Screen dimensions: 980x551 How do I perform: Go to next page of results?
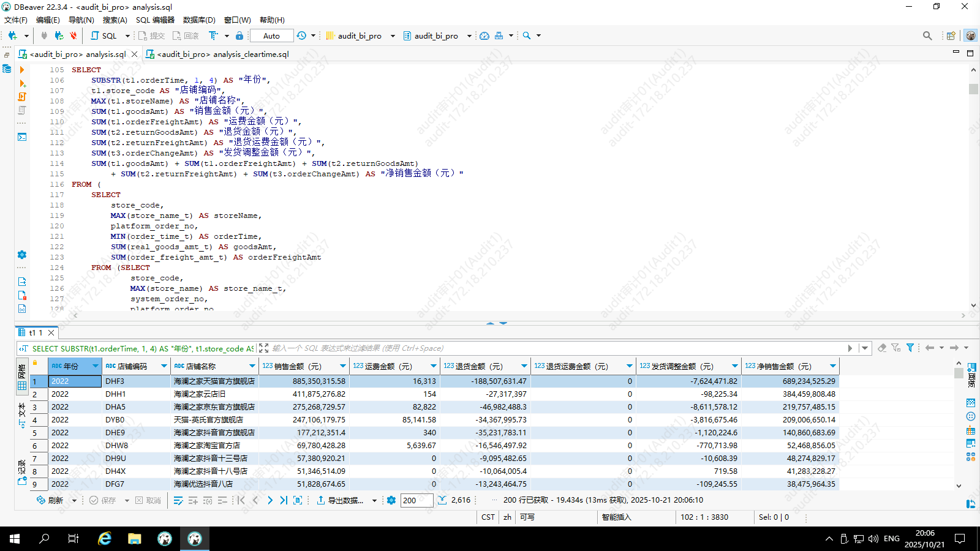(269, 500)
